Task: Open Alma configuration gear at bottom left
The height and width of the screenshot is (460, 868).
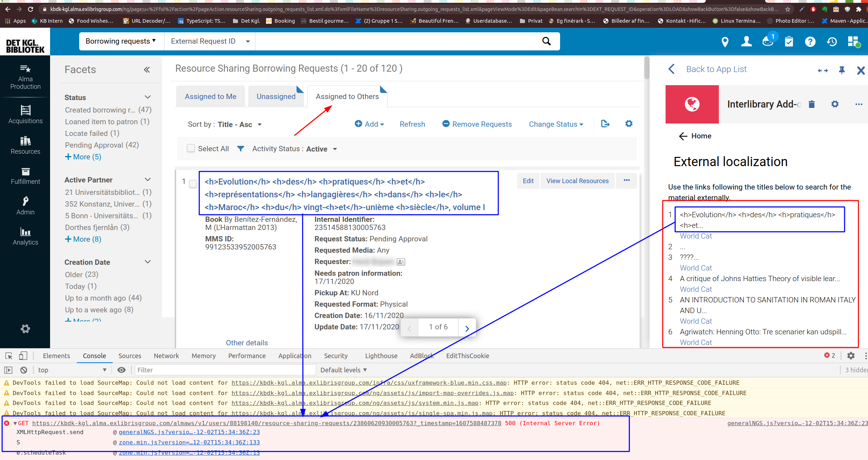Action: point(25,329)
